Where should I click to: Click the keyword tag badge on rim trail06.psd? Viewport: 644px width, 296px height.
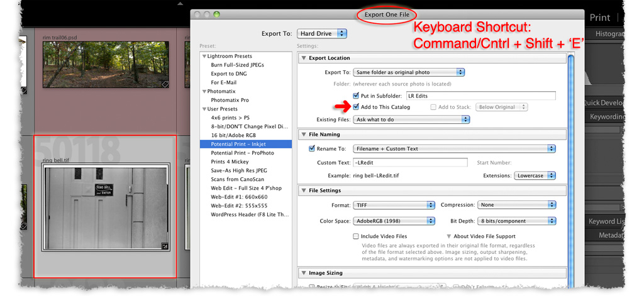(165, 84)
